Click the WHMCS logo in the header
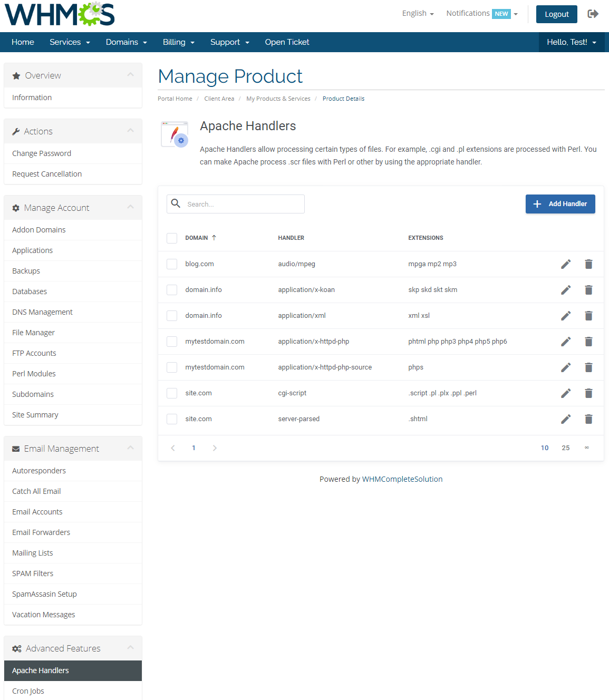This screenshot has height=700, width=609. click(59, 14)
